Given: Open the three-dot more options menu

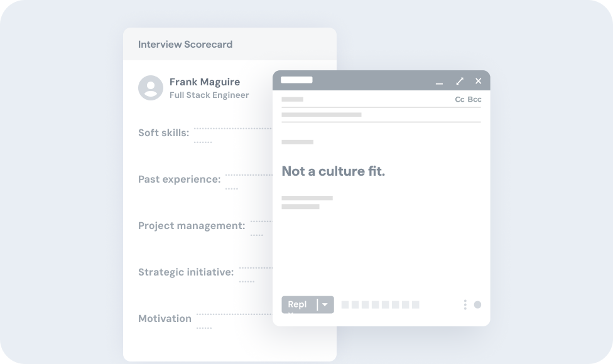Looking at the screenshot, I should (x=465, y=305).
